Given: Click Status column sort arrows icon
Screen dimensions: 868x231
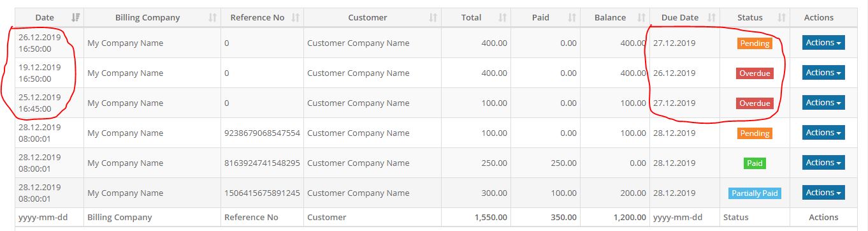Looking at the screenshot, I should (x=782, y=18).
